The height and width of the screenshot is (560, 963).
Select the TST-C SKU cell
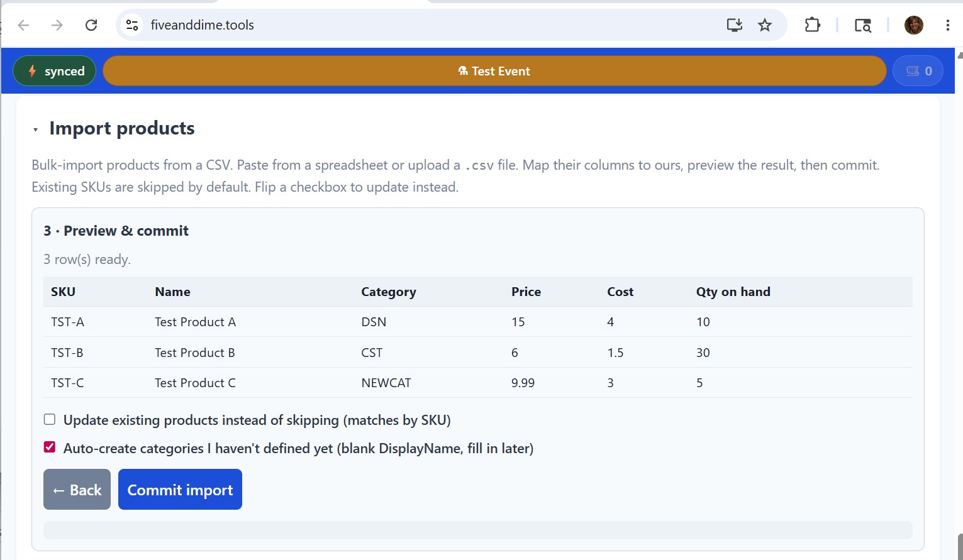(x=67, y=383)
